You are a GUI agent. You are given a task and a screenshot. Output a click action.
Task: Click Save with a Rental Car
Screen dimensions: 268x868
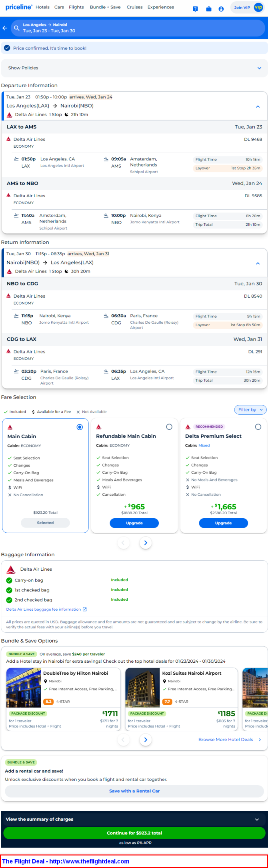pos(134,791)
